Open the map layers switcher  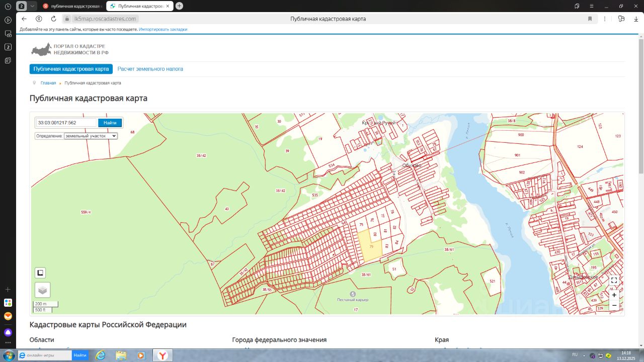(43, 290)
